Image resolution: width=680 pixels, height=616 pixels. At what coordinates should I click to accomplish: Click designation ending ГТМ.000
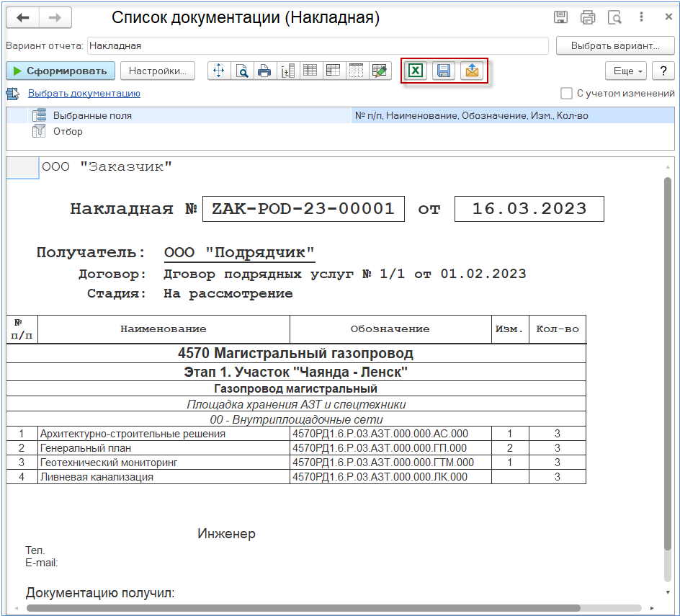pos(390,463)
